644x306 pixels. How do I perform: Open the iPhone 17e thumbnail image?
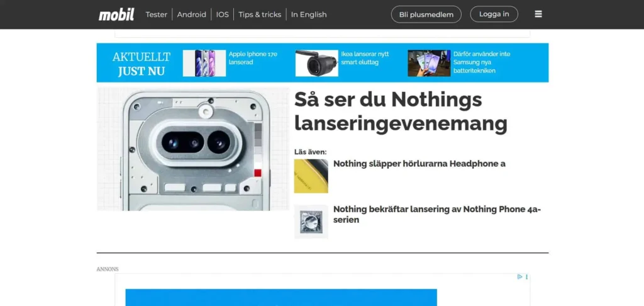coord(204,63)
